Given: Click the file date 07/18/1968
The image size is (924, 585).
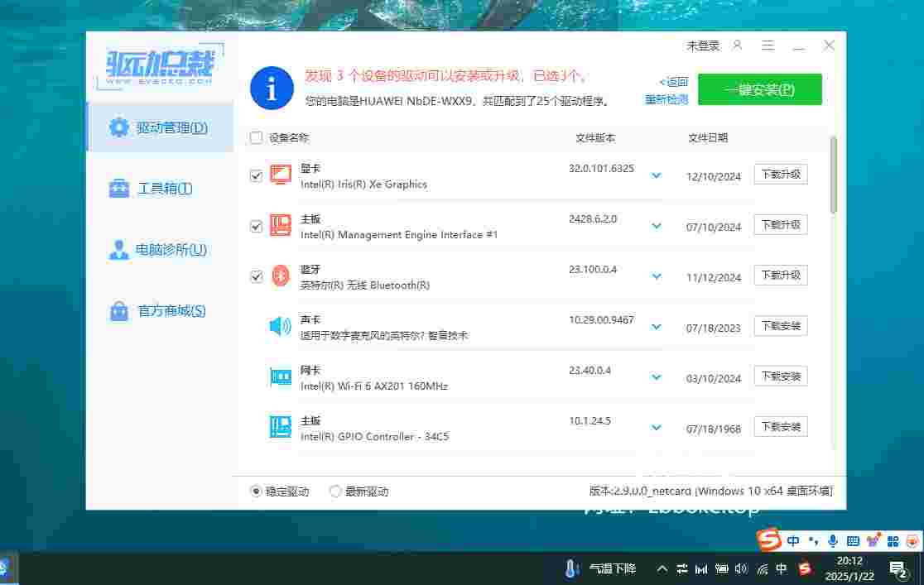Looking at the screenshot, I should tap(714, 429).
